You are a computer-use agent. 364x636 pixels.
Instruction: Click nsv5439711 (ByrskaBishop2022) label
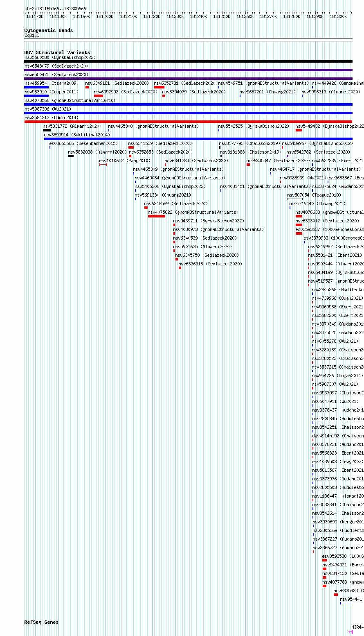(209, 221)
